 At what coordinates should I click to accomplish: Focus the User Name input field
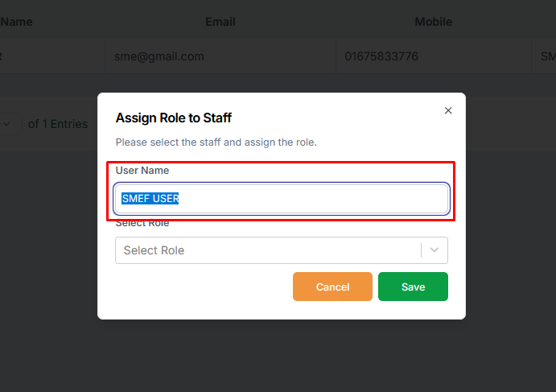[x=282, y=199]
